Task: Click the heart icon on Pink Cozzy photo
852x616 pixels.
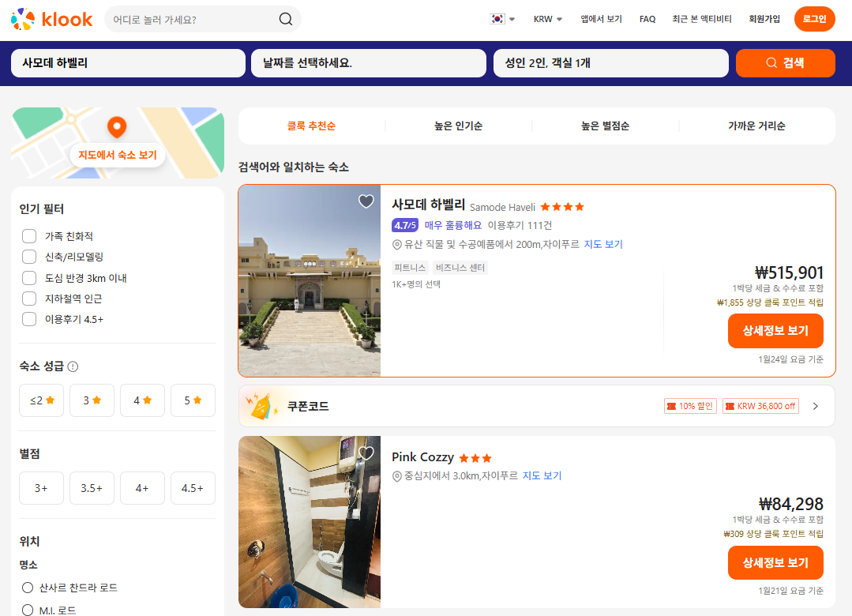Action: click(x=366, y=453)
